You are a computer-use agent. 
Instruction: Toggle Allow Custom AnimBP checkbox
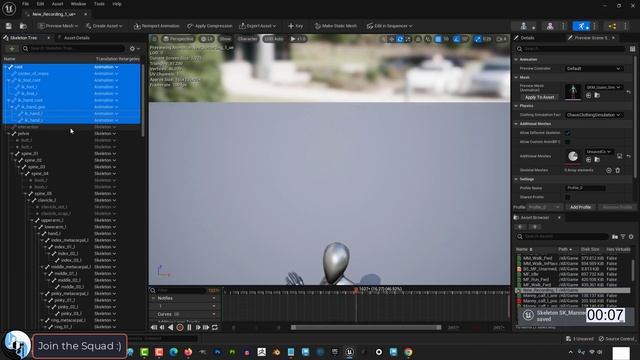pos(567,142)
